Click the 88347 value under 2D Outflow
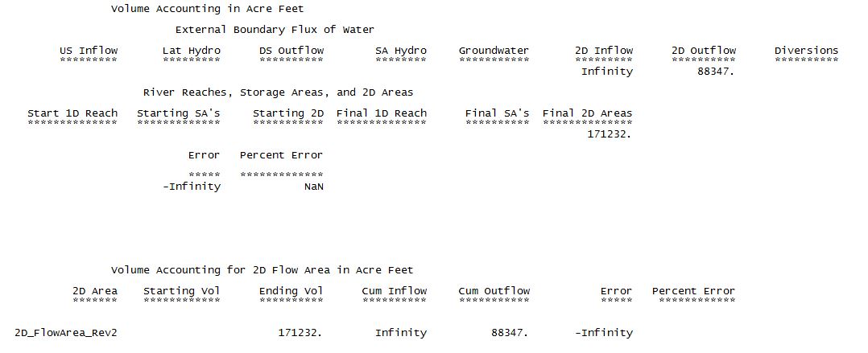This screenshot has height=353, width=868. point(715,72)
